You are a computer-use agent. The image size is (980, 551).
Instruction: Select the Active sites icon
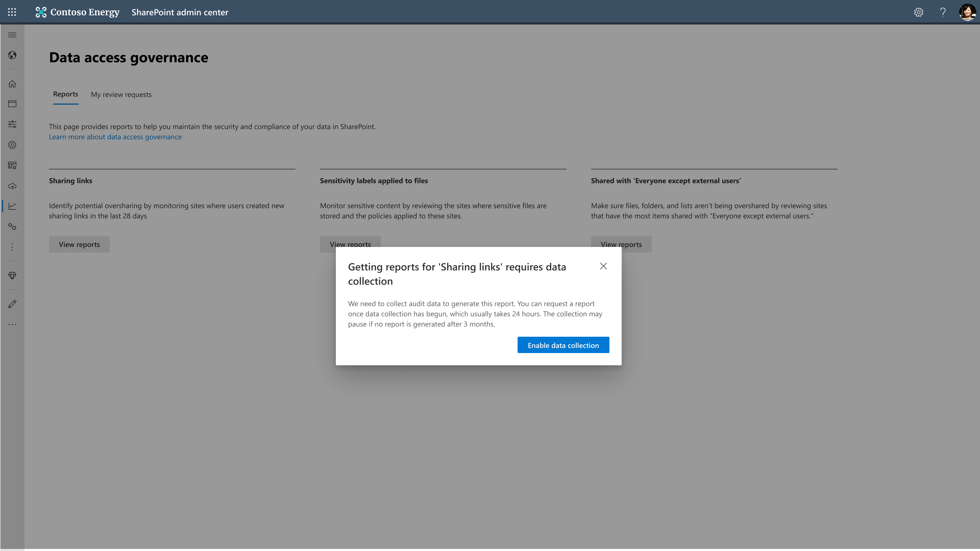(12, 103)
